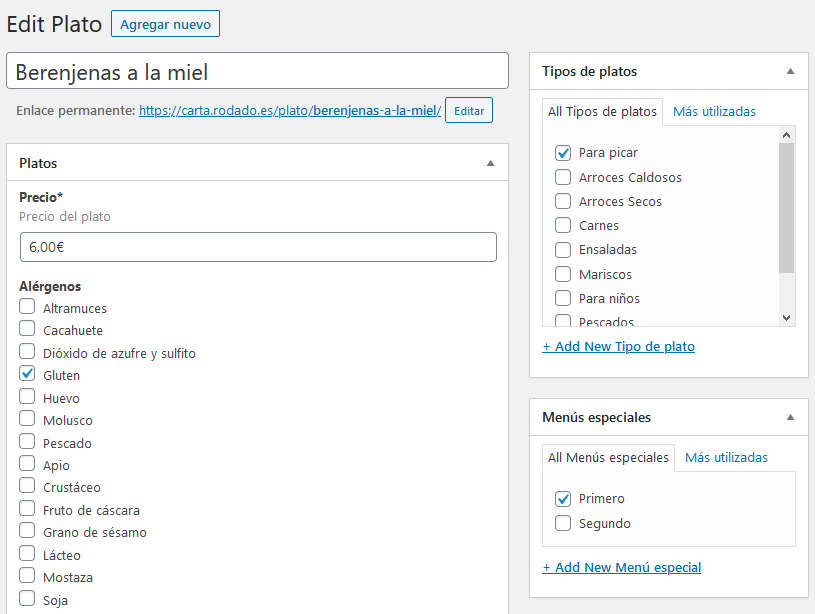This screenshot has height=614, width=815.
Task: Open Add New Tipo de plato link
Action: (x=619, y=346)
